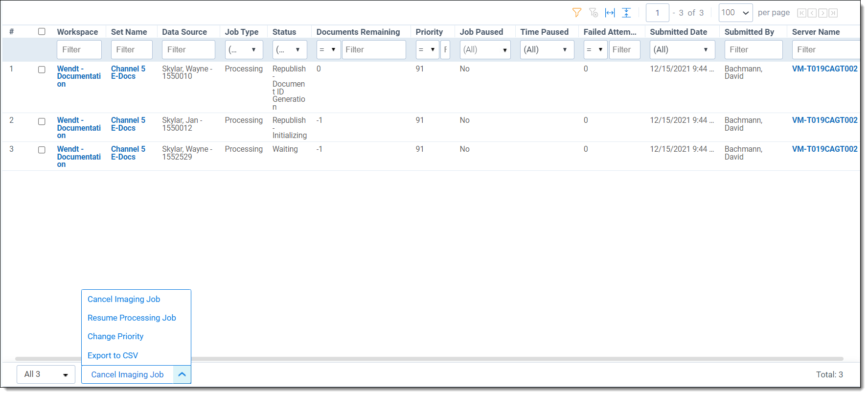Click the Server Name filter input
Viewport: 868px width, 395px height.
(826, 49)
